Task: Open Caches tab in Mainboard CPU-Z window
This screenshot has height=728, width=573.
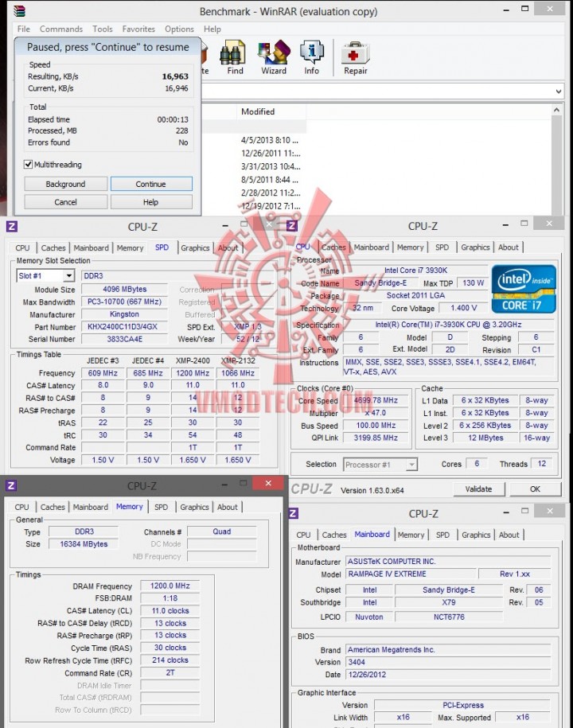Action: point(334,535)
